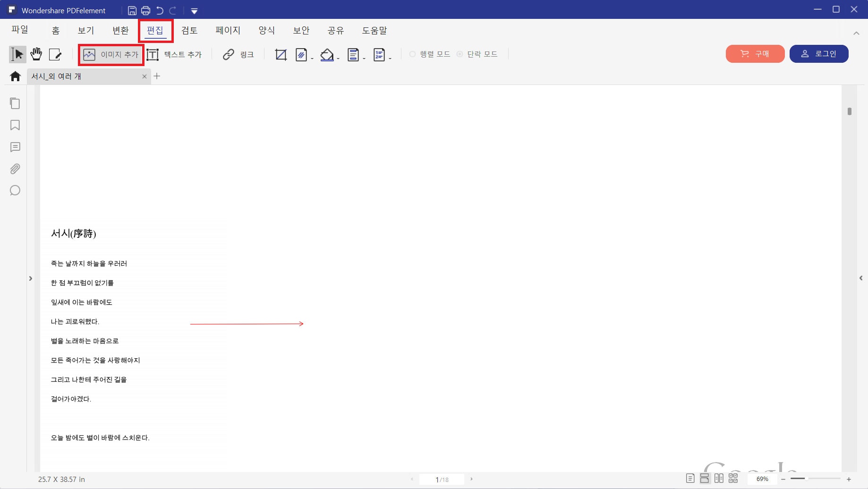Expand the left side panel arrow
The width and height of the screenshot is (868, 489).
pos(31,278)
